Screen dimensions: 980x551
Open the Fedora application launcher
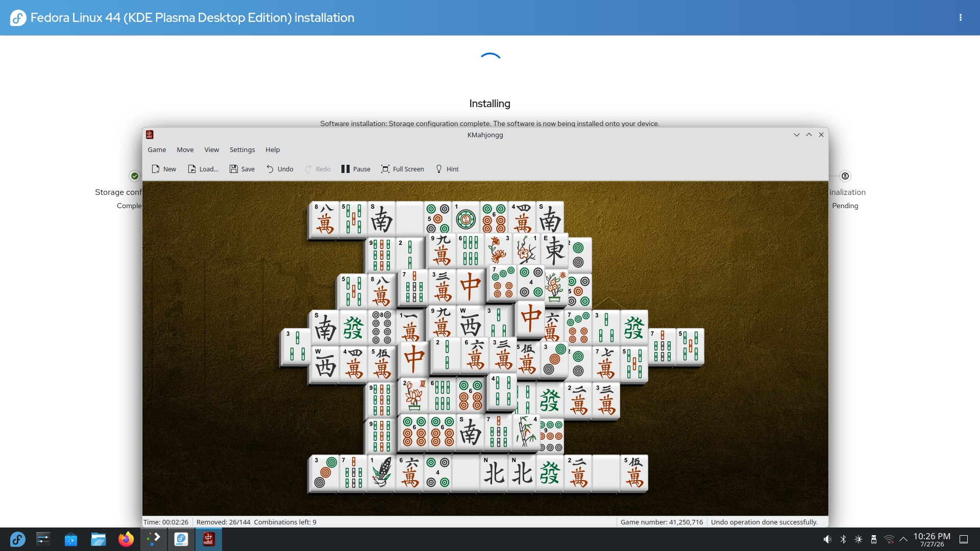tap(18, 539)
